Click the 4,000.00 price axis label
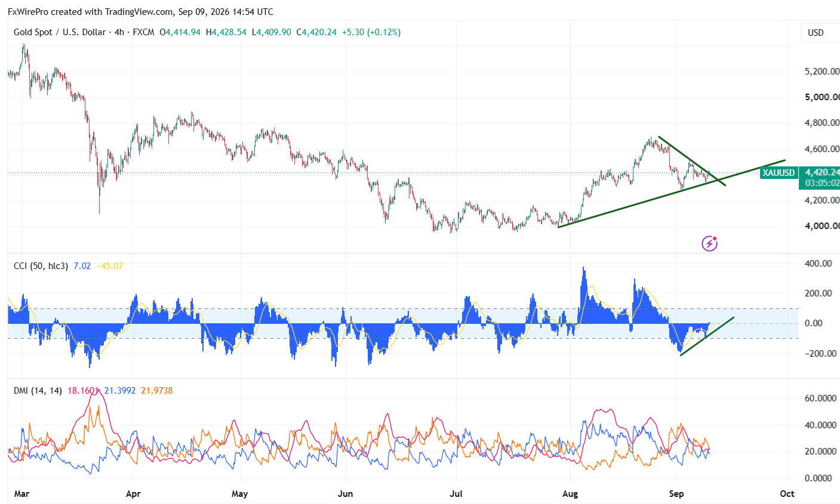 point(822,226)
